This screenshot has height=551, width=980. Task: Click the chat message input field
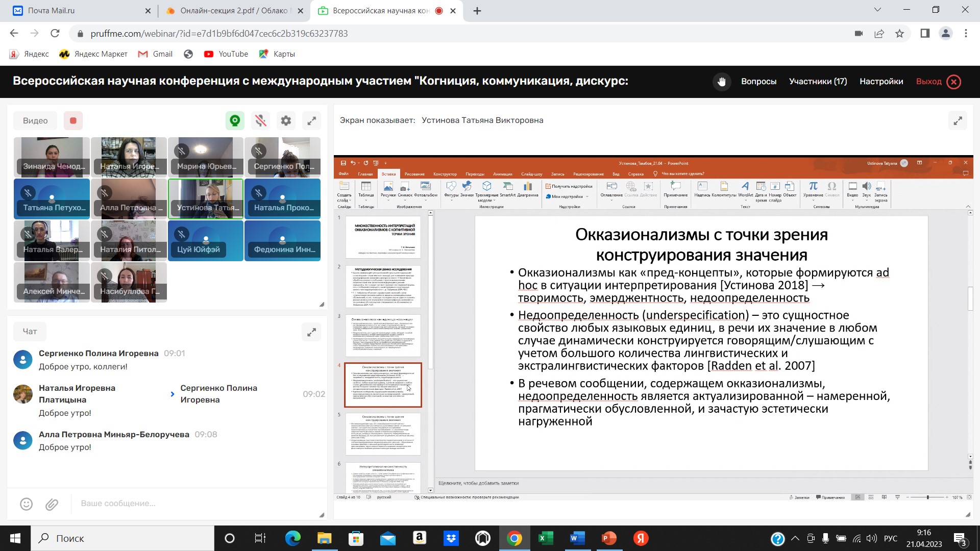[194, 504]
